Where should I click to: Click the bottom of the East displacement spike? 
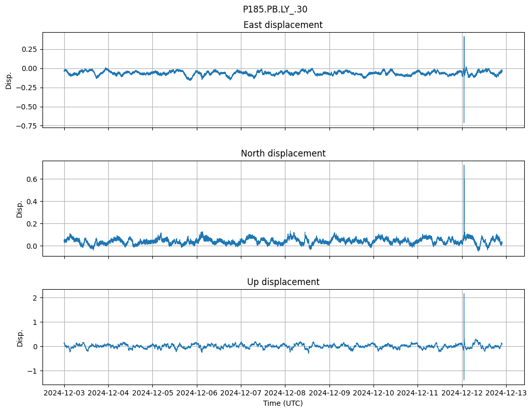pyautogui.click(x=464, y=122)
